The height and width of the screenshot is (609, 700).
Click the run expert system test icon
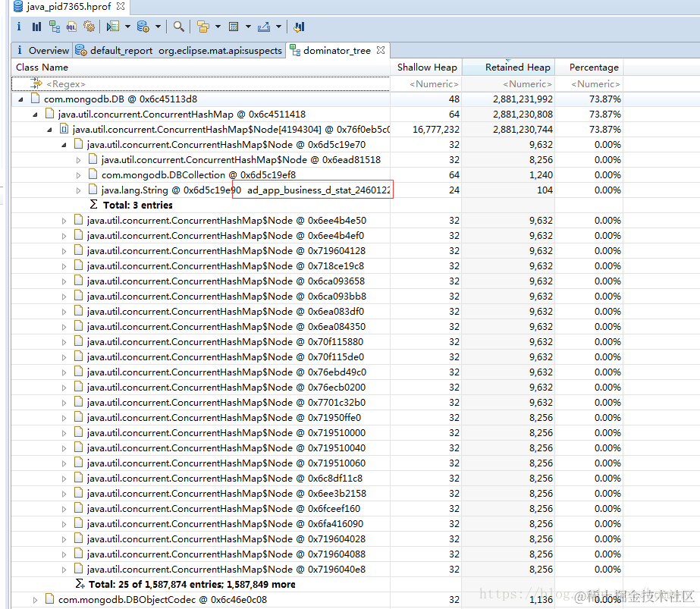click(112, 27)
